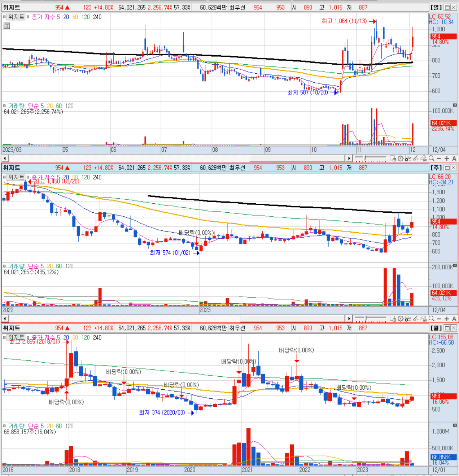Click left scroll arrow under daily chart
Image resolution: width=459 pixels, height=476 pixels.
click(x=5, y=158)
